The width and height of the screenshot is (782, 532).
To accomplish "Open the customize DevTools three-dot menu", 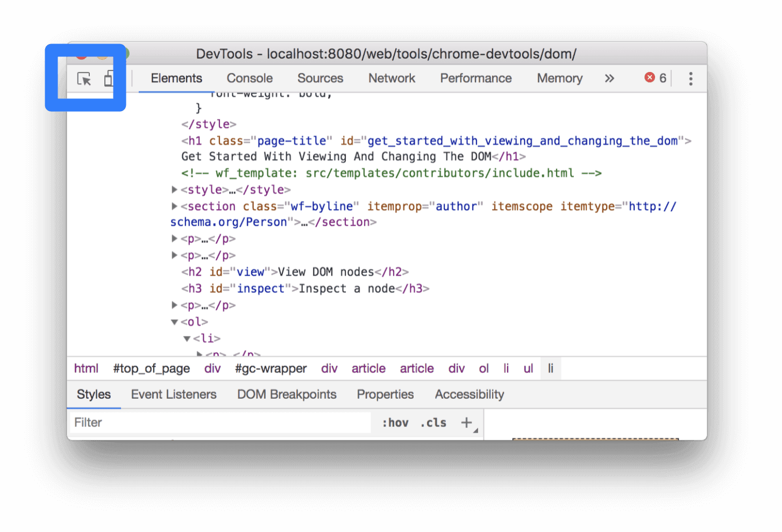I will click(690, 78).
